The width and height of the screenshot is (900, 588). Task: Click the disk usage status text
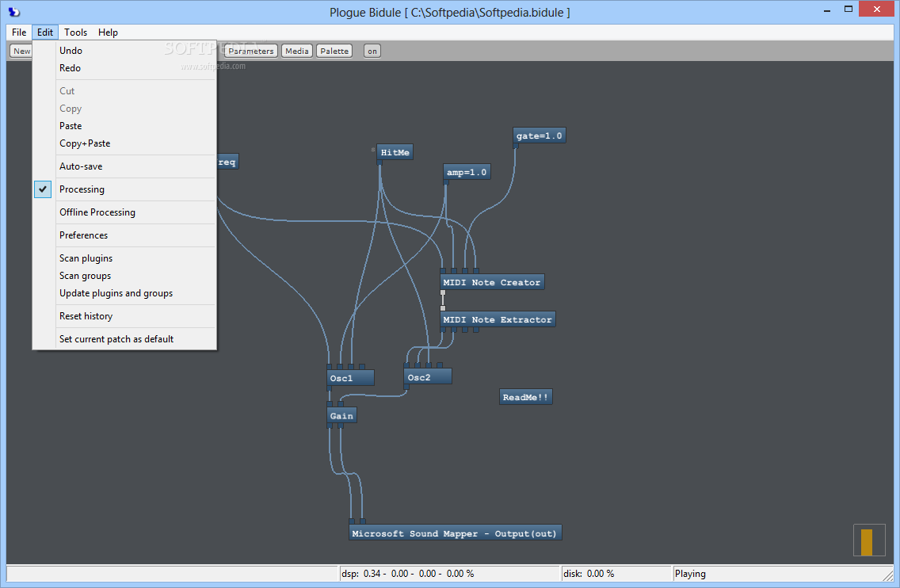coord(589,574)
